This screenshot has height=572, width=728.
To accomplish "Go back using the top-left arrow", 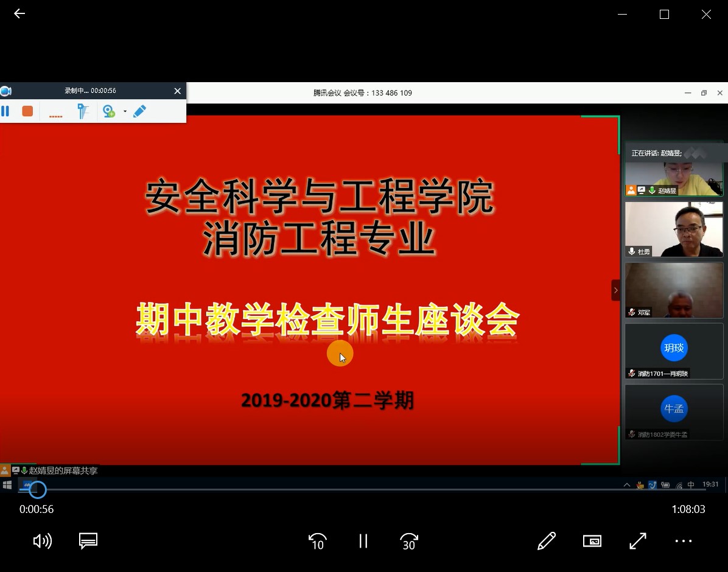I will [x=19, y=13].
